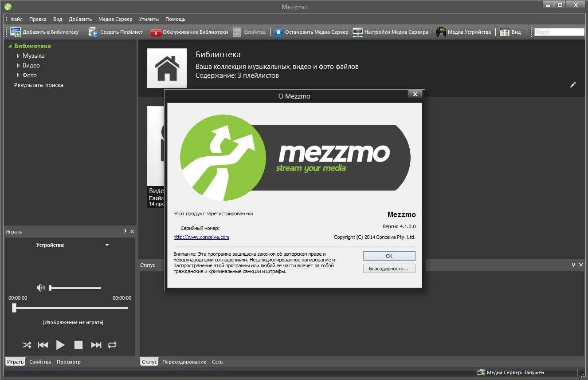This screenshot has height=380, width=588.
Task: Click the home icon of Библиотека
Action: click(167, 68)
